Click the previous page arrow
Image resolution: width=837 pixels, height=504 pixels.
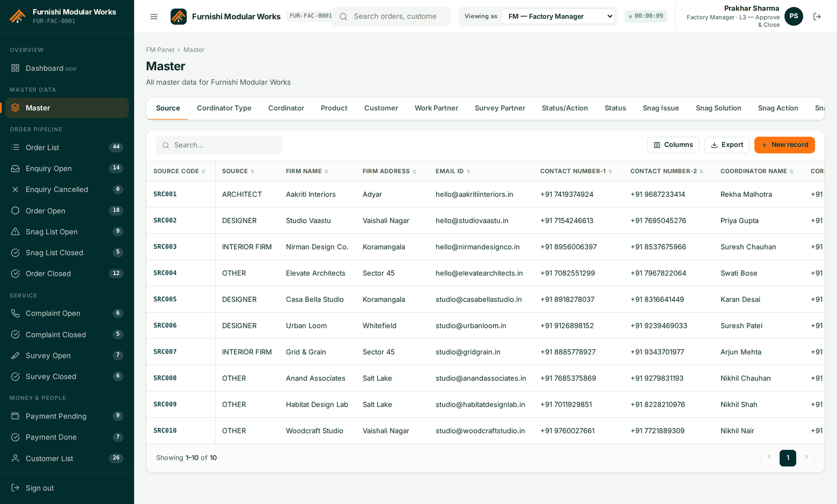point(769,458)
